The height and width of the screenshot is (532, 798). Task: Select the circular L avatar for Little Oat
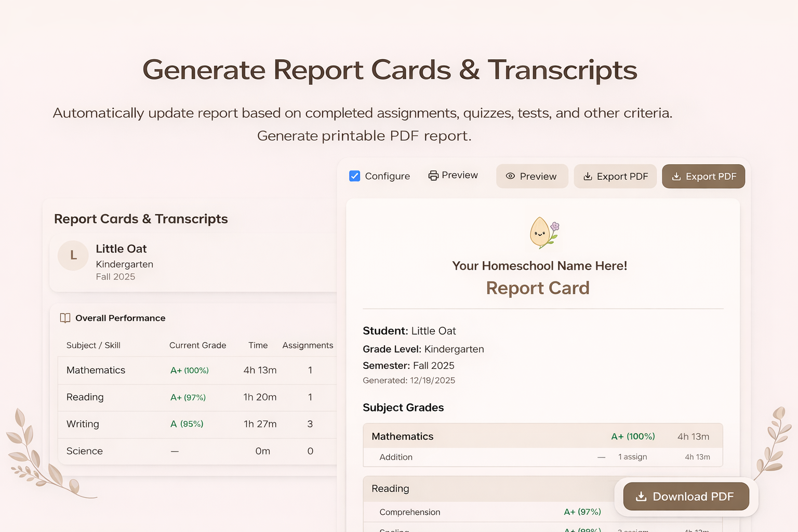click(x=73, y=256)
